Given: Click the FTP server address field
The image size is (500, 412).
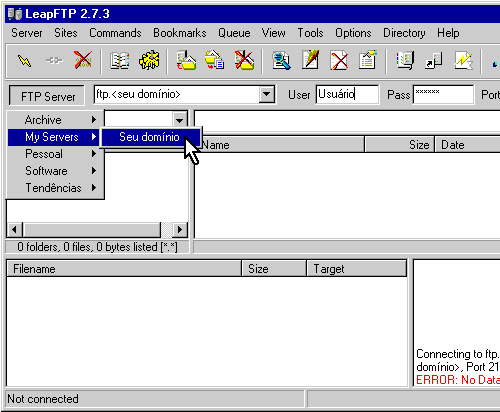Looking at the screenshot, I should [x=177, y=94].
